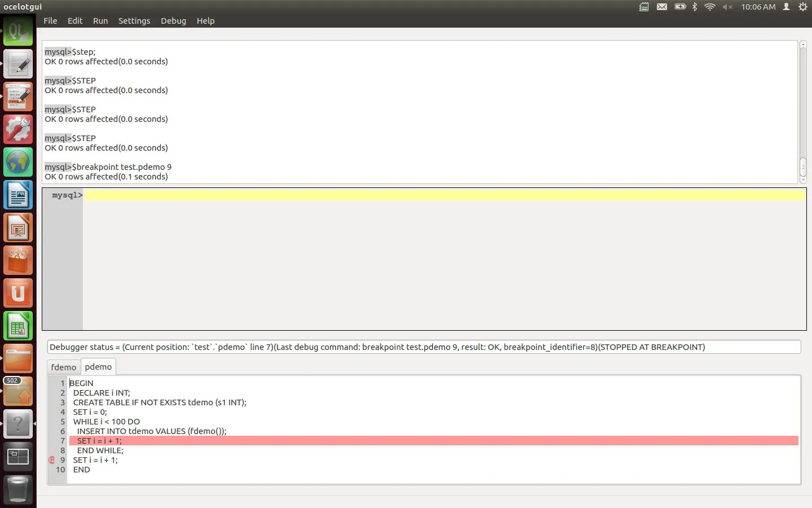Viewport: 812px width, 508px height.
Task: Open Qt Creator from the dock
Action: 18,31
